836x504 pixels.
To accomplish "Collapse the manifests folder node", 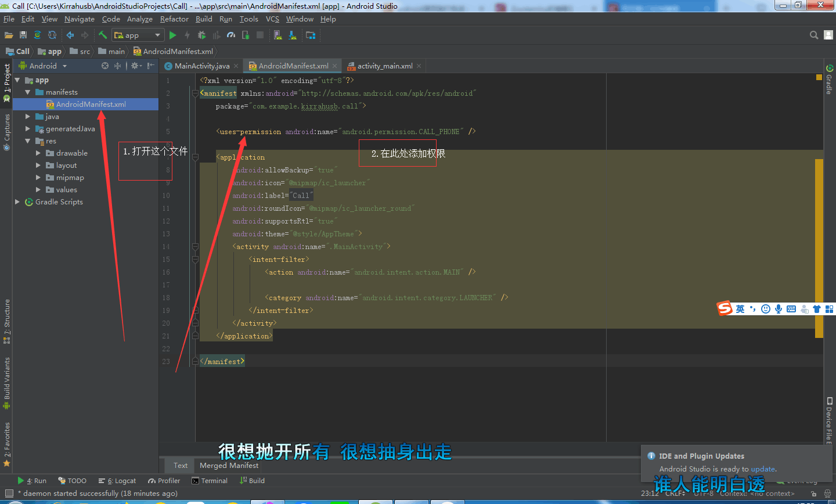I will 28,92.
